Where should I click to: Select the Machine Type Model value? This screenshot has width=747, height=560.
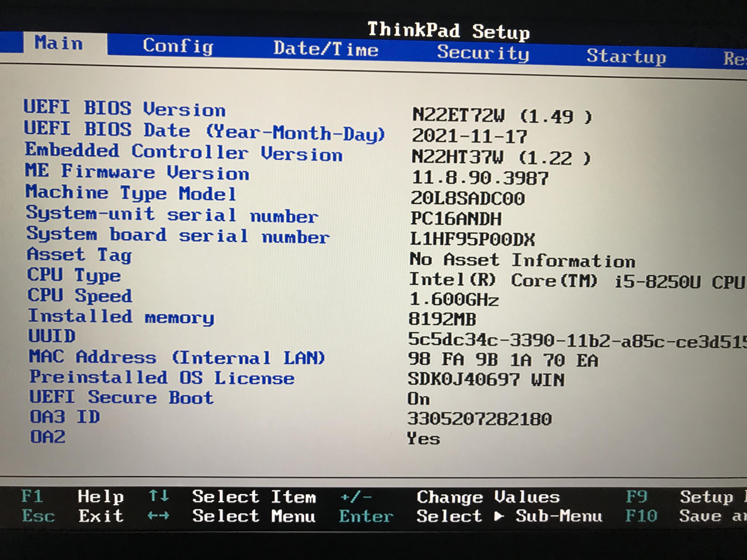(x=468, y=198)
